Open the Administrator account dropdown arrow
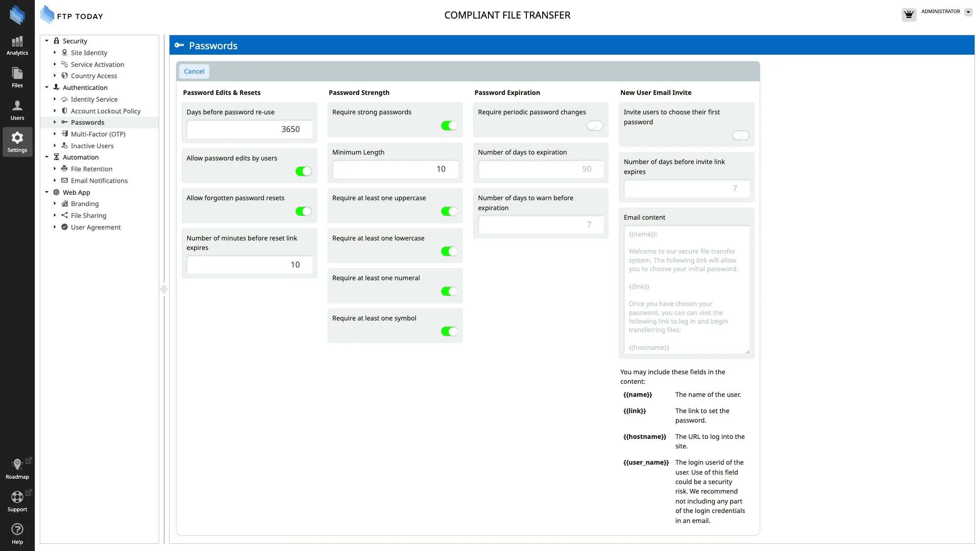The image size is (980, 551). coord(968,12)
